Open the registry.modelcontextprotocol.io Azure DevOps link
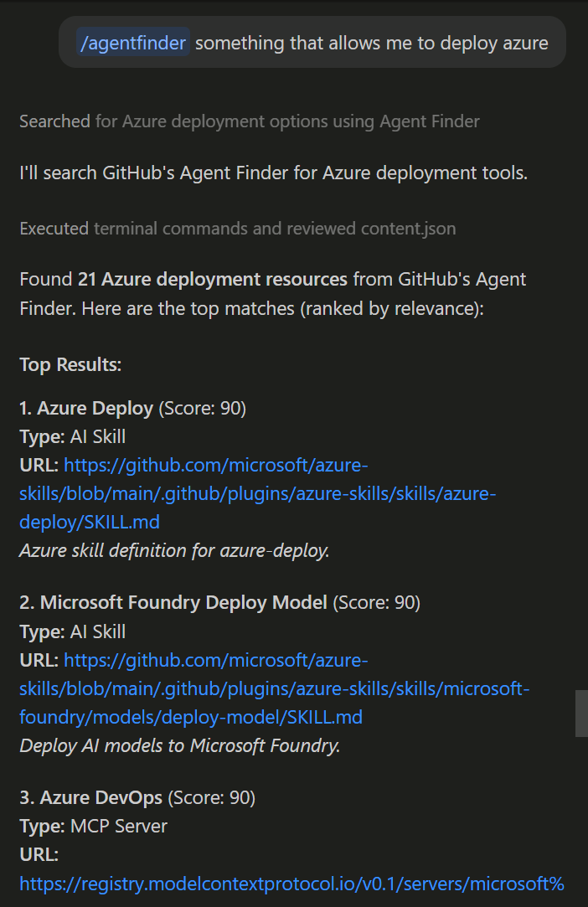 click(x=291, y=884)
